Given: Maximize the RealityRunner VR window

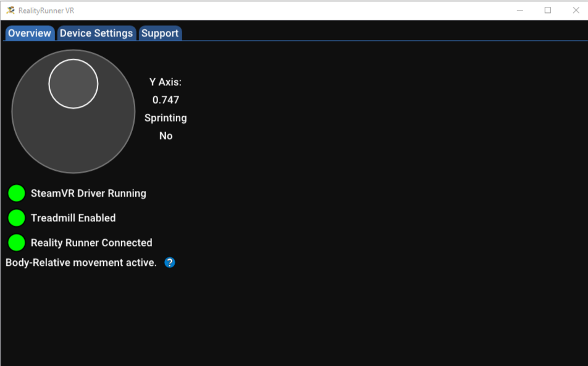Looking at the screenshot, I should [548, 10].
